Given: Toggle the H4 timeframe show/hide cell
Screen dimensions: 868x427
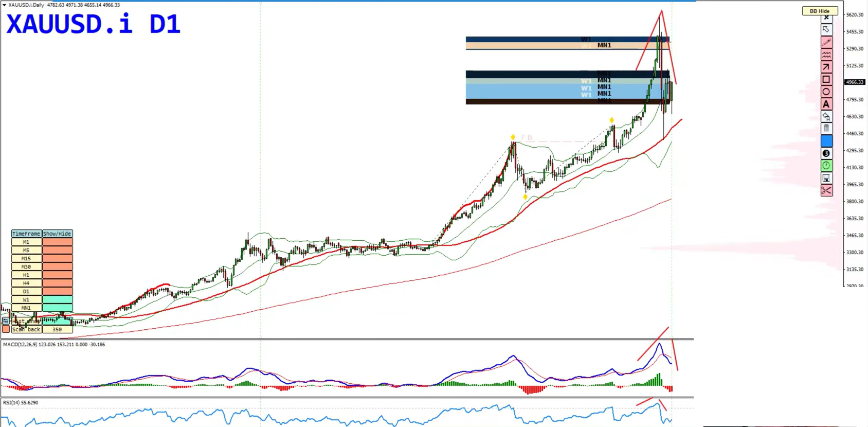Looking at the screenshot, I should click(x=57, y=283).
